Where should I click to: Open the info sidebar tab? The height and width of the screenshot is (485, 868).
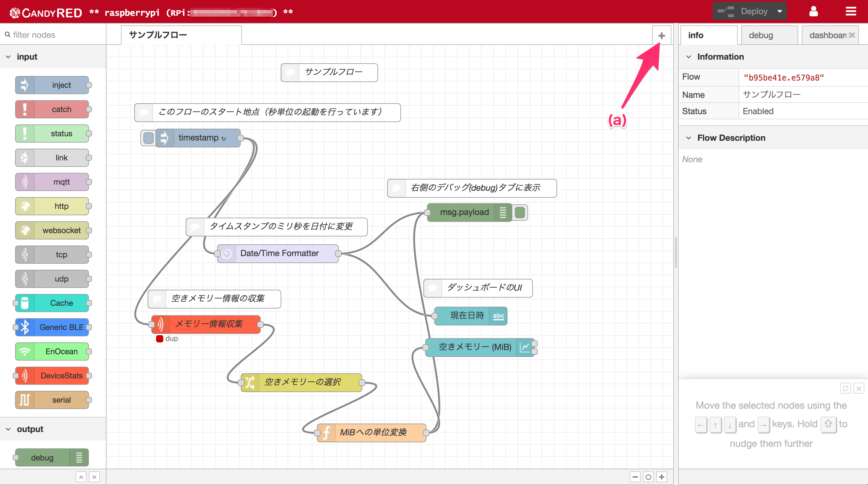click(709, 35)
